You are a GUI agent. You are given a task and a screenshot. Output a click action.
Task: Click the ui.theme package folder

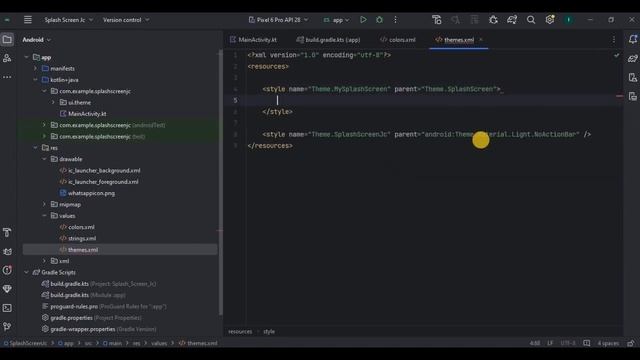tap(75, 102)
